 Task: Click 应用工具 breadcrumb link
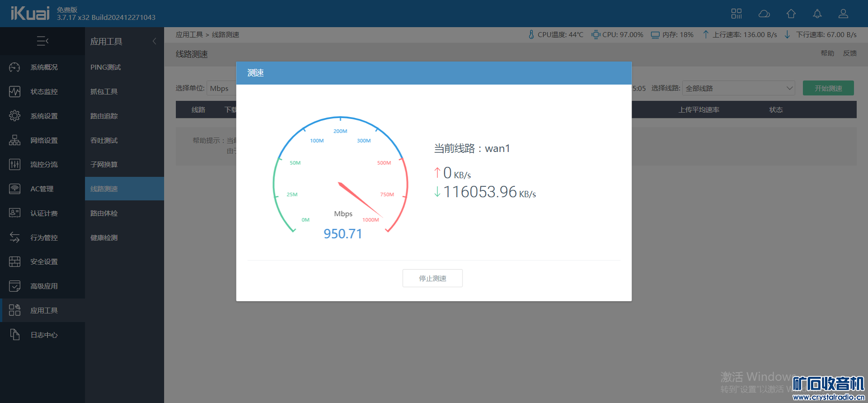(x=189, y=35)
